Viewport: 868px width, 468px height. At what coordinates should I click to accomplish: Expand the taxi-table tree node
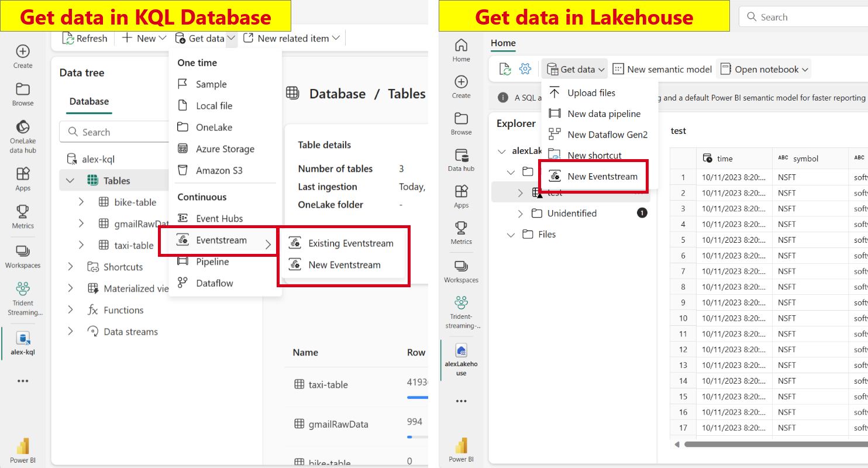pos(81,246)
